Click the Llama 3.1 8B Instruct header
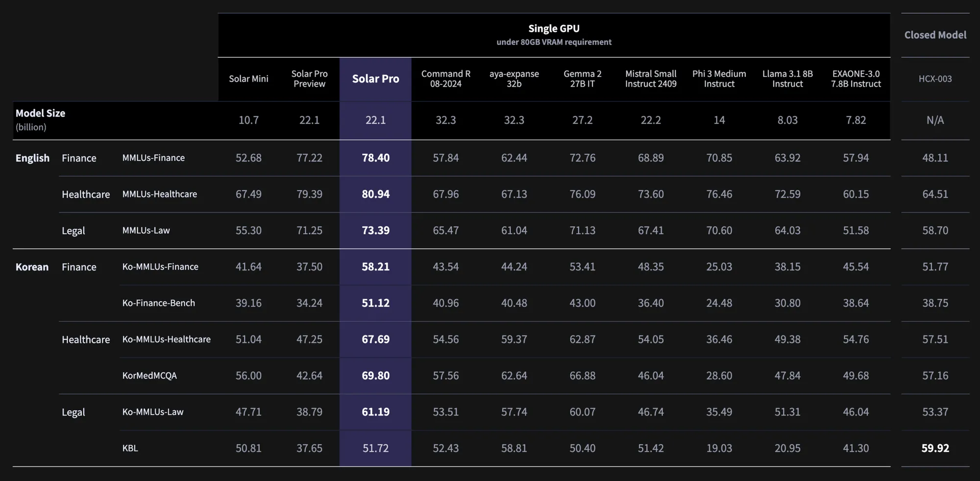 (x=787, y=79)
